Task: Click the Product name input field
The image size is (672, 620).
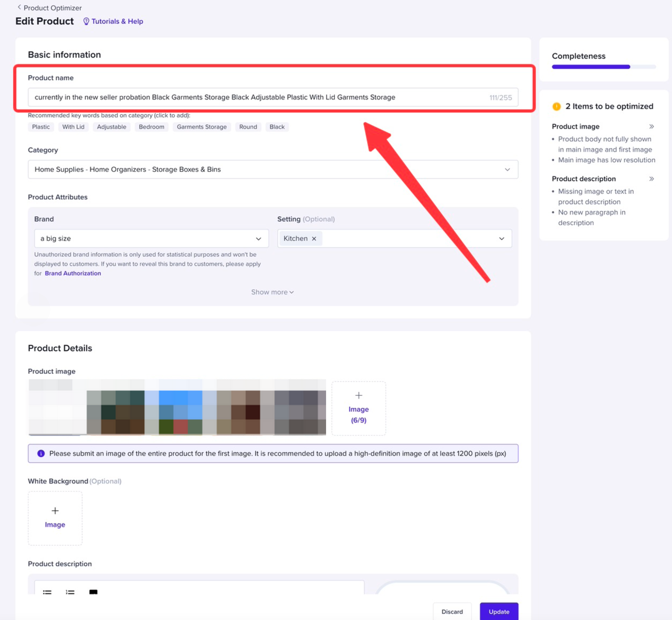Action: tap(273, 97)
